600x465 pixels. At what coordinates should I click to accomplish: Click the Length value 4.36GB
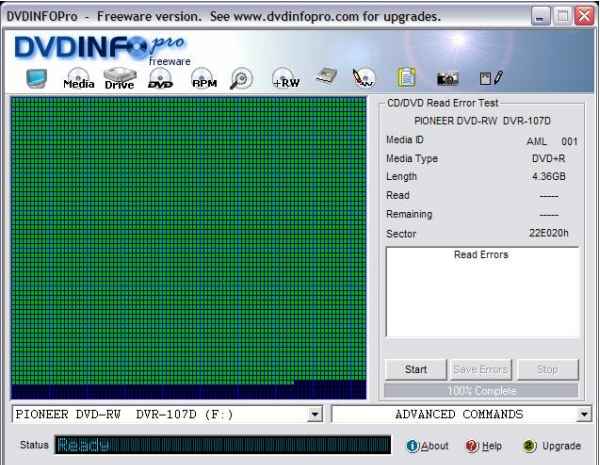pos(549,176)
